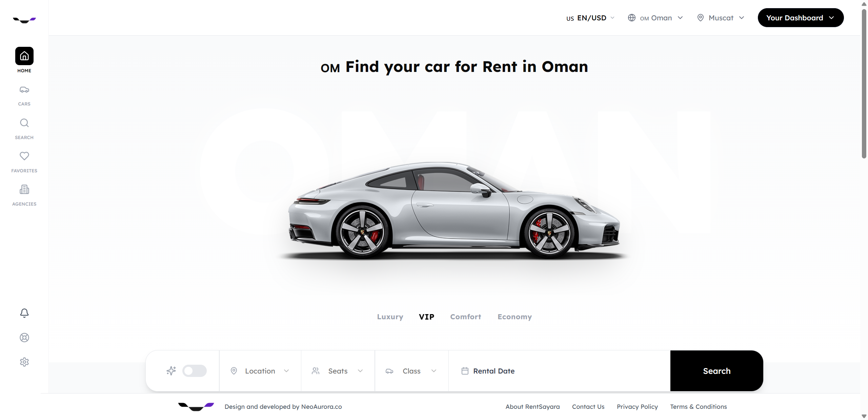Expand the Location dropdown
Image resolution: width=868 pixels, height=420 pixels.
point(260,371)
